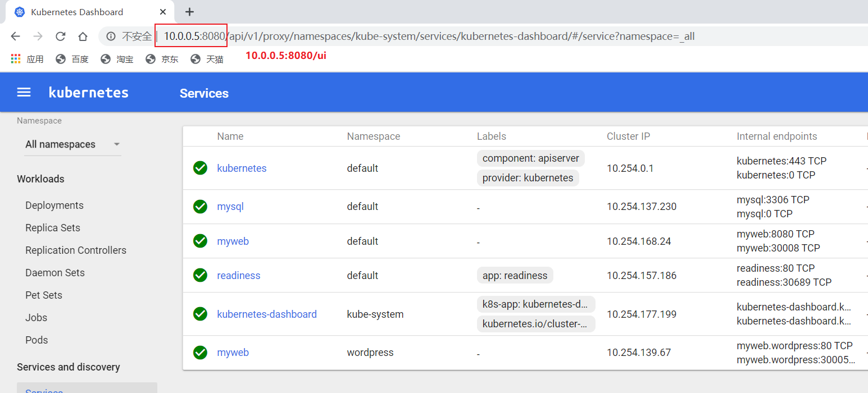Open the 百度 bookmark
The width and height of the screenshot is (868, 393).
click(72, 59)
